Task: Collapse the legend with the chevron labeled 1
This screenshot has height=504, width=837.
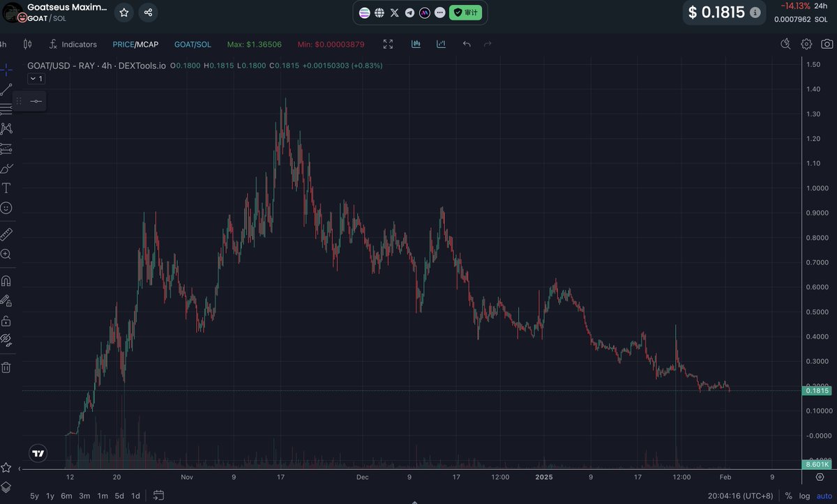Action: [x=36, y=79]
